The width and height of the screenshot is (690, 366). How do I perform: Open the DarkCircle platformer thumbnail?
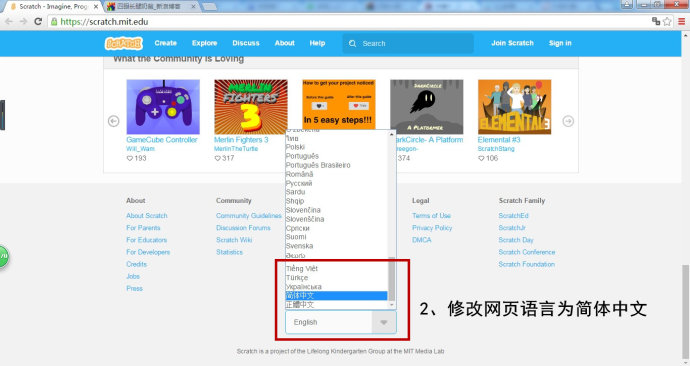click(427, 106)
